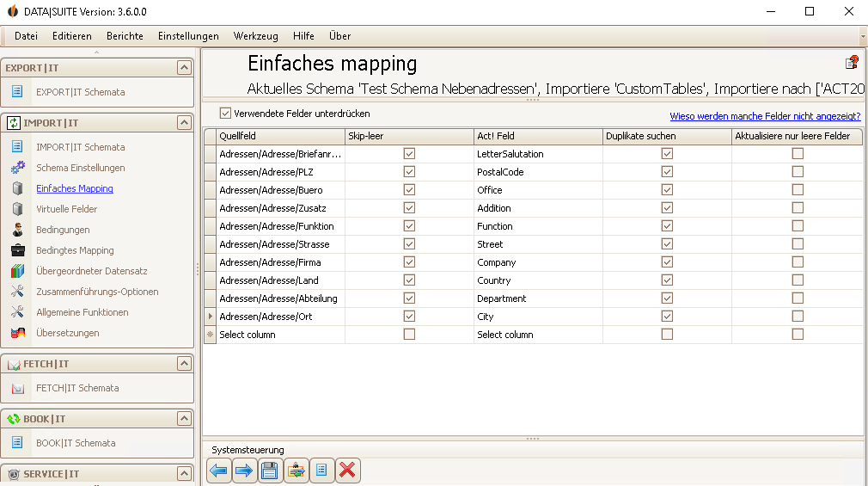This screenshot has height=486, width=868.
Task: Click the help icon beside Einfaches mapping title
Action: coord(852,63)
